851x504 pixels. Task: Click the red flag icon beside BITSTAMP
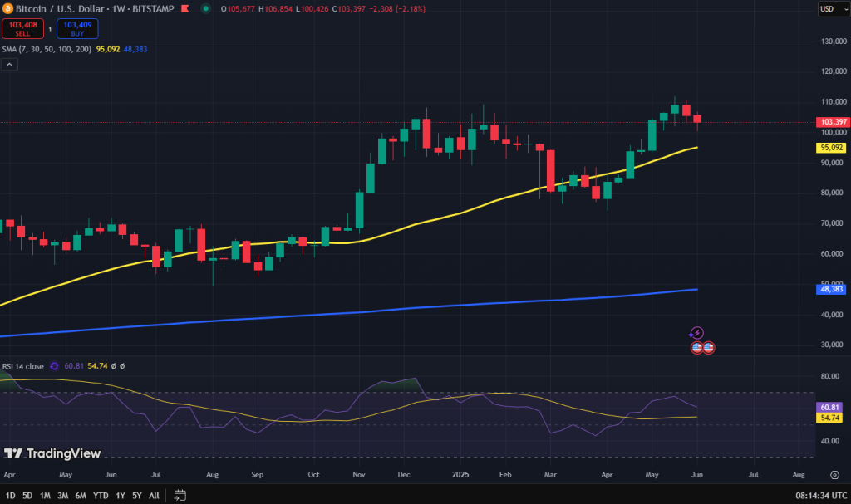click(x=185, y=8)
